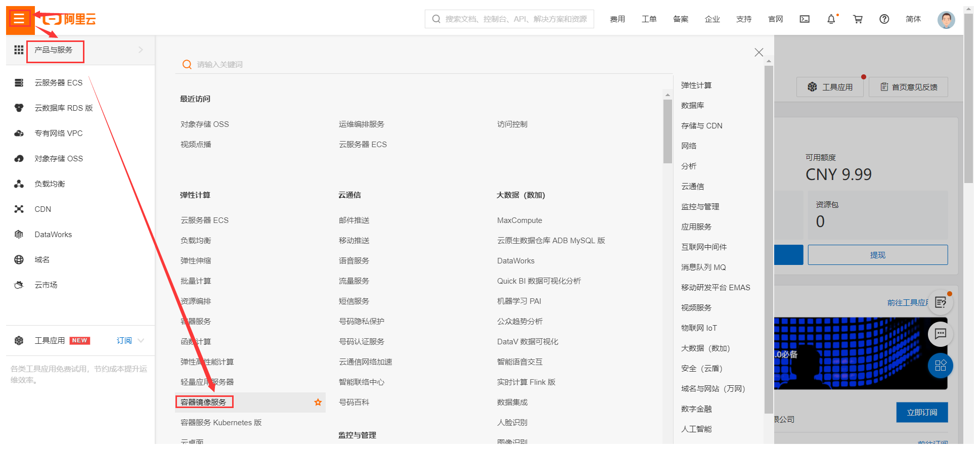Viewport: 980px width, 450px height.
Task: Click the 负载均衡 icon in sidebar
Action: 19,184
